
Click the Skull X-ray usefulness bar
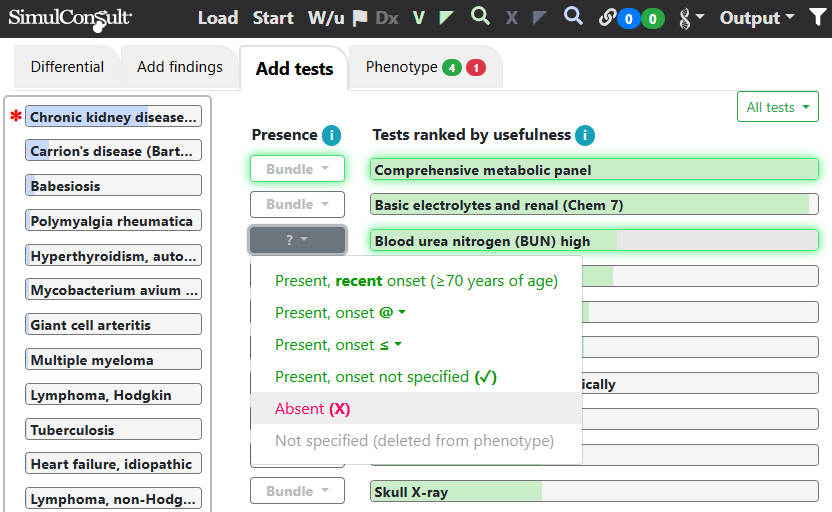(594, 491)
